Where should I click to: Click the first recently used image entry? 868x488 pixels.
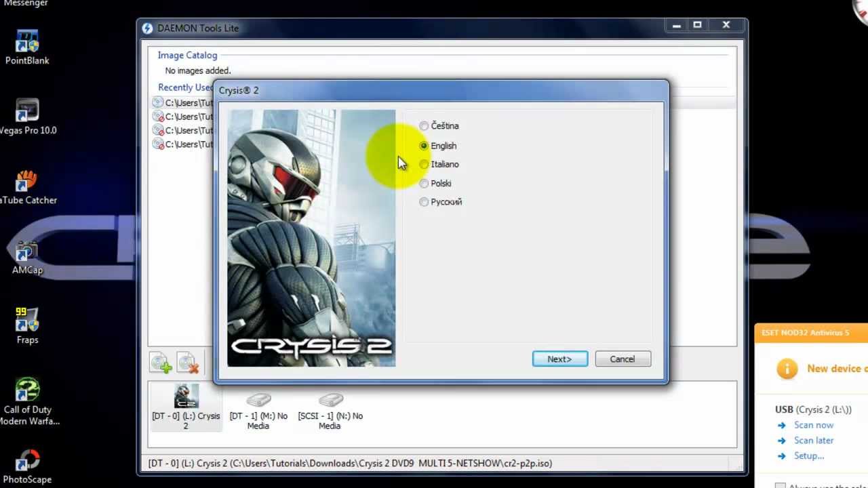[x=182, y=103]
